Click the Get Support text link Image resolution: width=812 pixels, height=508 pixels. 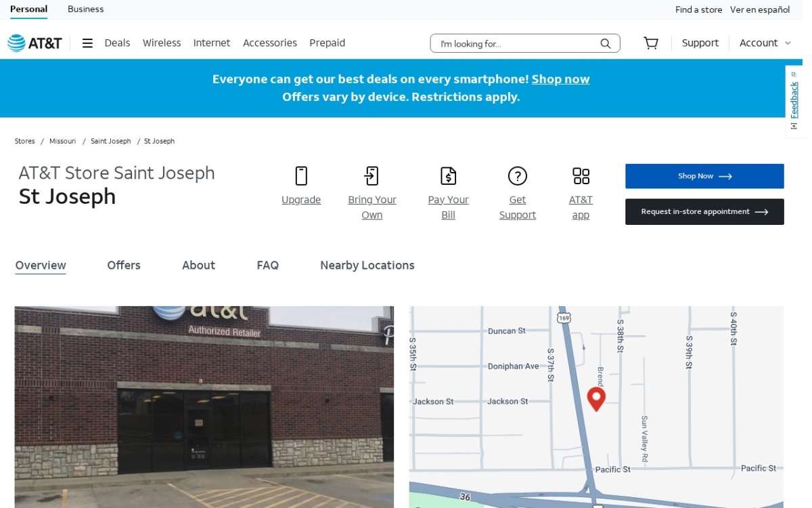(518, 207)
